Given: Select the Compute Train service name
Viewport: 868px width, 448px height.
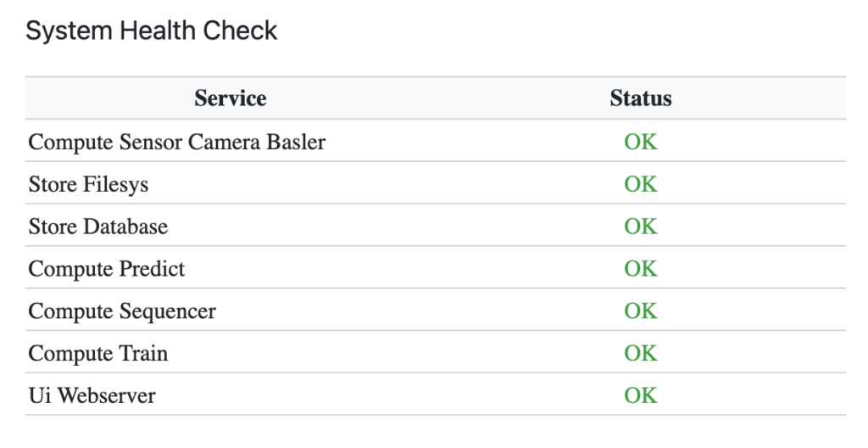Looking at the screenshot, I should pos(97,354).
